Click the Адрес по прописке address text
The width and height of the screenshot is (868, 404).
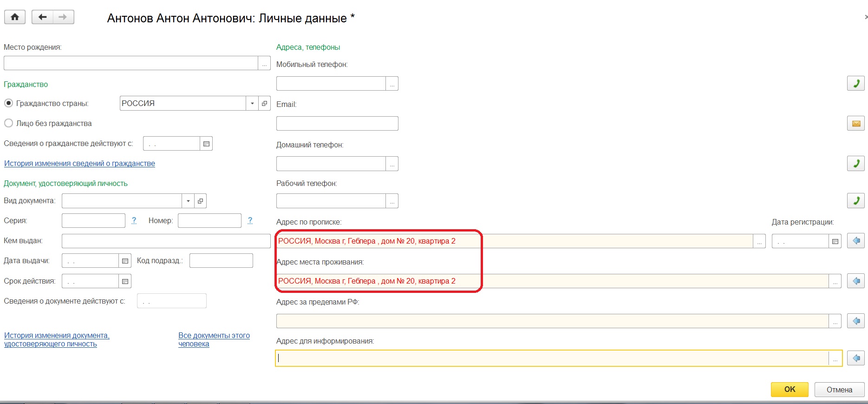click(x=367, y=241)
